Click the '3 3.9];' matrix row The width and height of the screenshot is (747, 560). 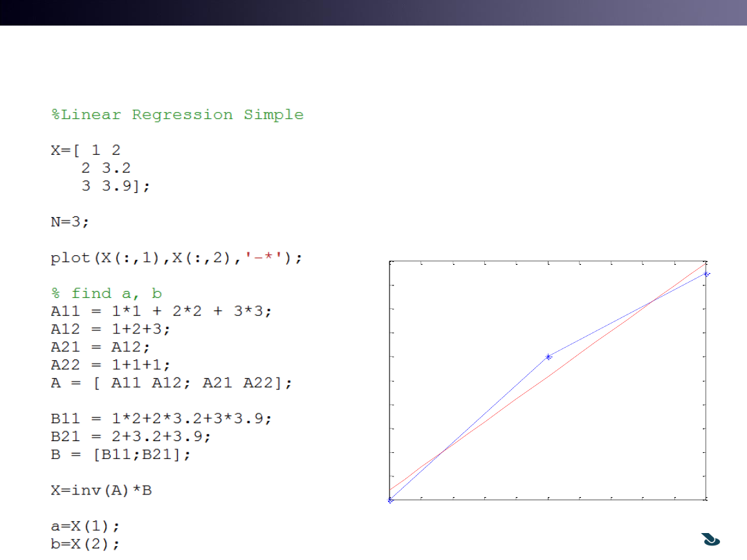[116, 187]
